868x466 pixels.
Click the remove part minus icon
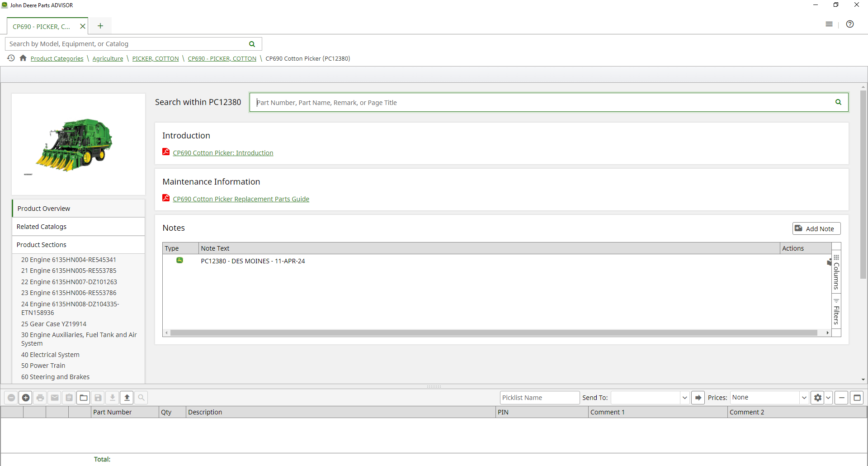tap(11, 398)
